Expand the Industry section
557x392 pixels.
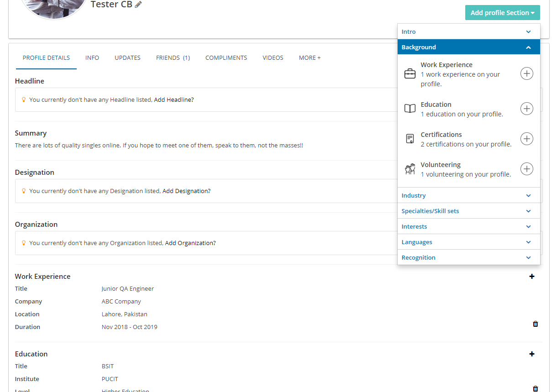pyautogui.click(x=468, y=196)
